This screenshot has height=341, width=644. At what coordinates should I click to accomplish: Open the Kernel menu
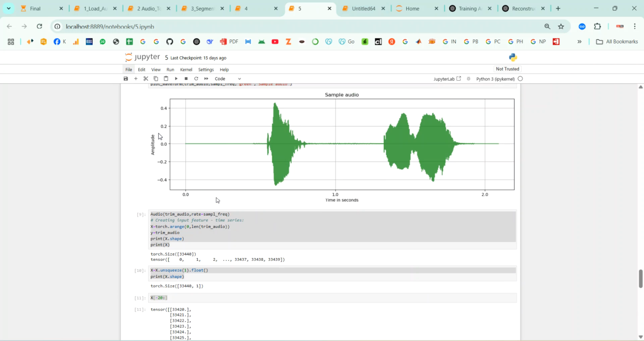pyautogui.click(x=186, y=69)
